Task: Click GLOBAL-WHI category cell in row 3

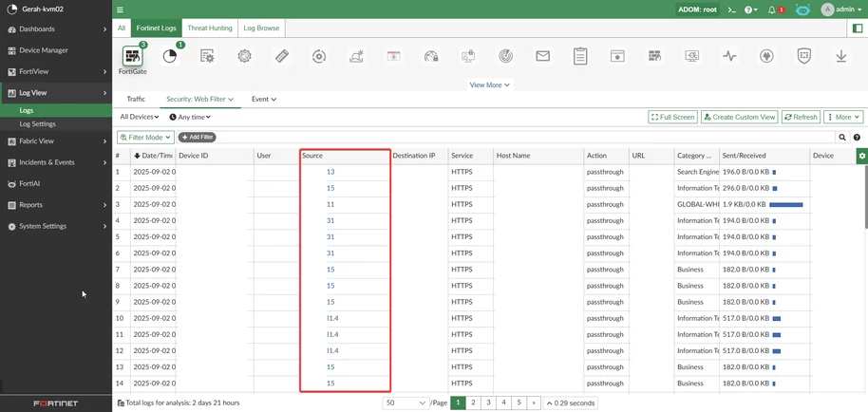Action: [x=697, y=205]
